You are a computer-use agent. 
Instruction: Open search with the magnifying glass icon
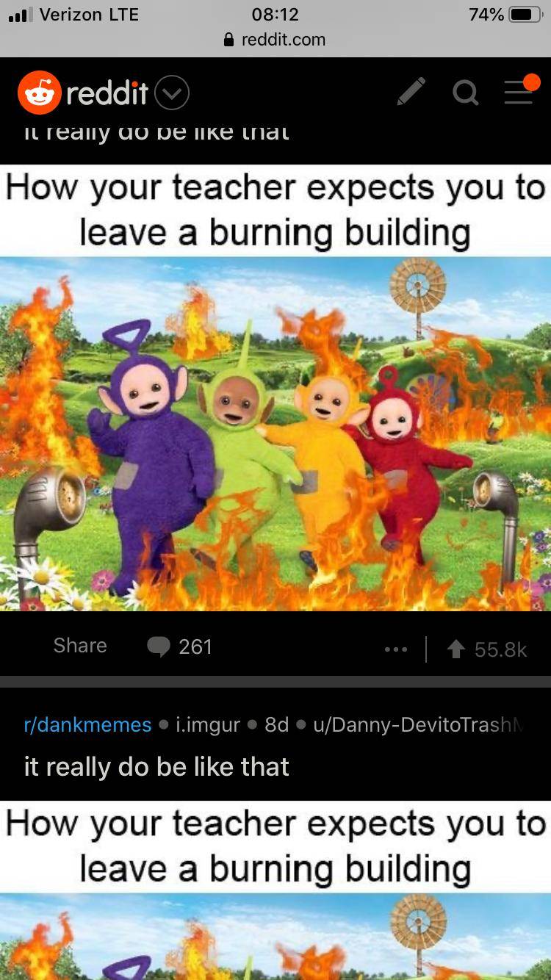pos(466,93)
